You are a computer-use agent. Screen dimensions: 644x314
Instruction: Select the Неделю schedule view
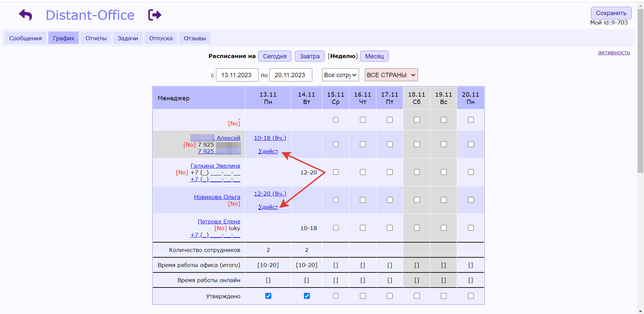[342, 56]
